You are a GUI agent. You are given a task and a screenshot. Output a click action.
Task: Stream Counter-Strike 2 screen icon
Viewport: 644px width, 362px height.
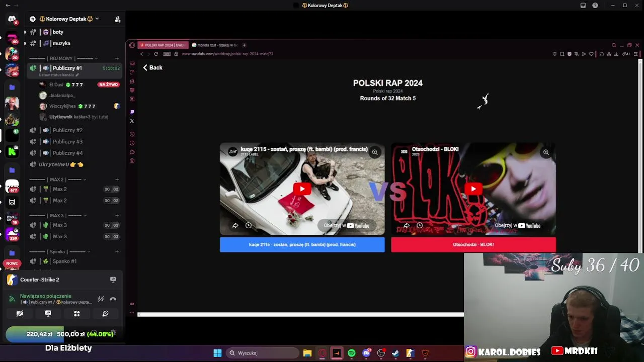pyautogui.click(x=113, y=280)
